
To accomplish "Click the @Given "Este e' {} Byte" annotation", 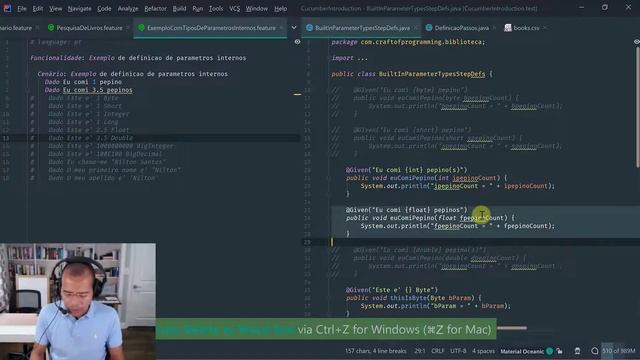I will (x=391, y=290).
